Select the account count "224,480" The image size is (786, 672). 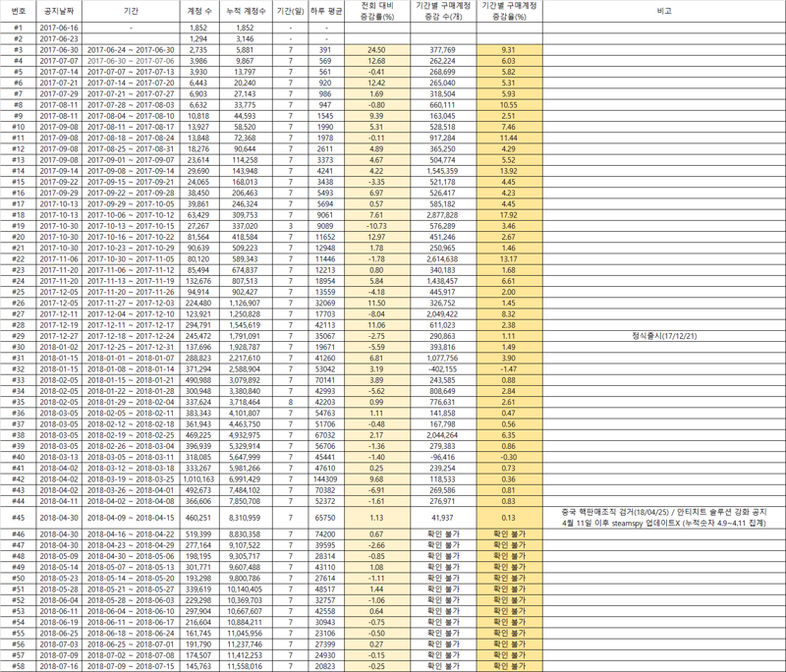[x=199, y=304]
